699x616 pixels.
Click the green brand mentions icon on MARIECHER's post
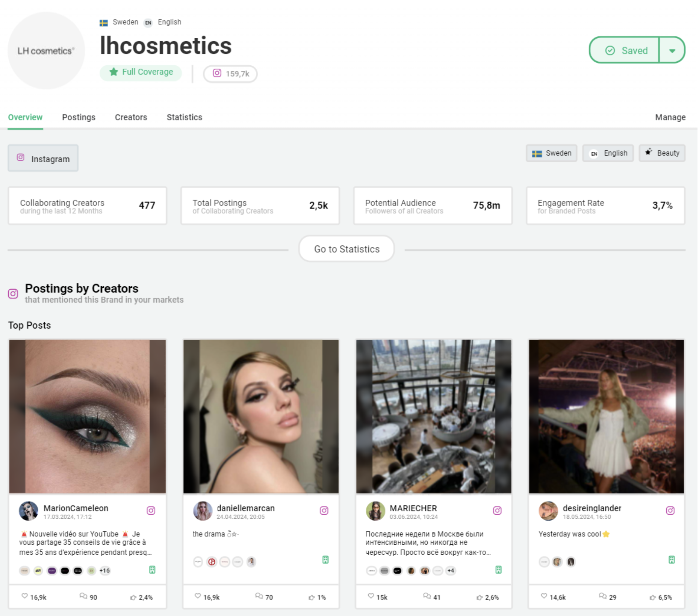[x=498, y=570]
